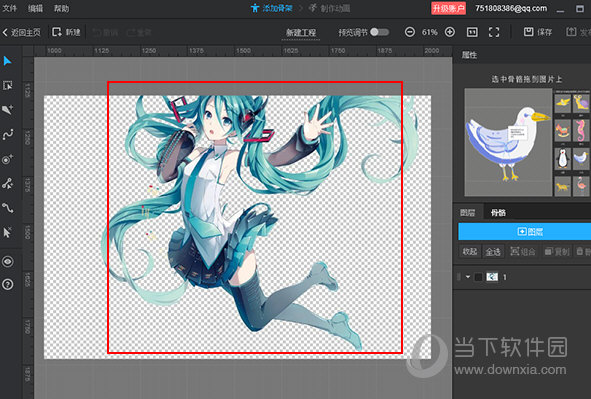Click the large seagull skeleton preview
This screenshot has width=591, height=399.
508,142
